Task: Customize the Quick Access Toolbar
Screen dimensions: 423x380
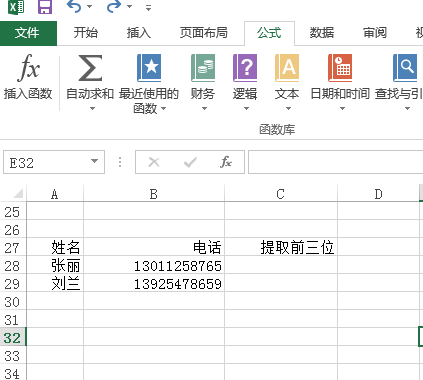Action: [149, 7]
